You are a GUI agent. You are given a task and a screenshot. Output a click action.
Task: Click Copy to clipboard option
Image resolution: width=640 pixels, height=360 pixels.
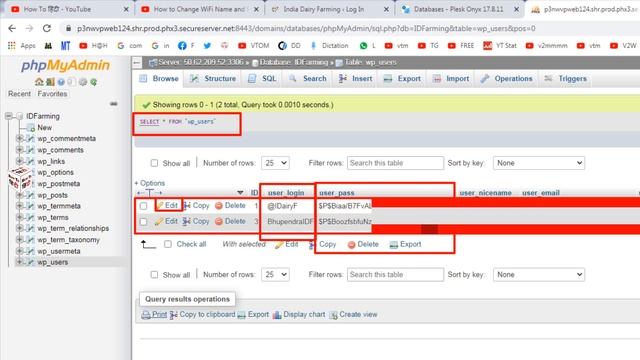click(x=202, y=315)
